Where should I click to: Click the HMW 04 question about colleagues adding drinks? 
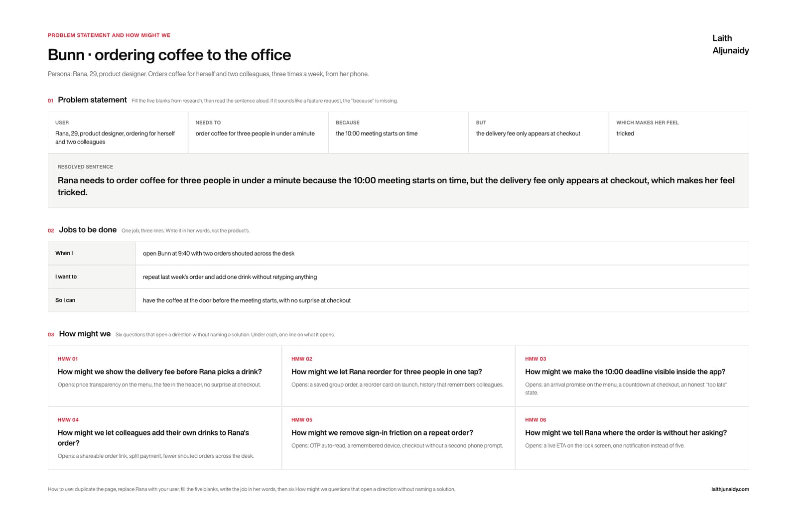click(x=153, y=438)
